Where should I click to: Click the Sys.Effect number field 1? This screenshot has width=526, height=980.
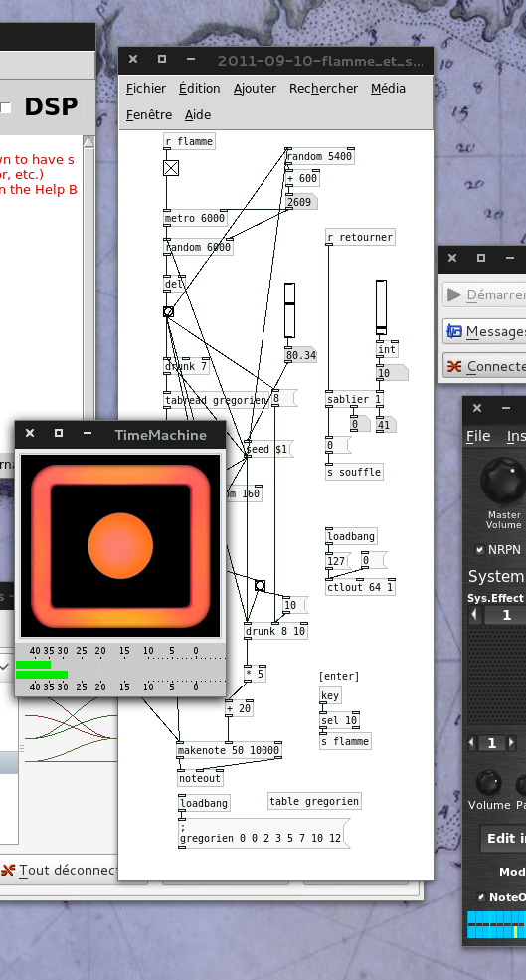(506, 615)
